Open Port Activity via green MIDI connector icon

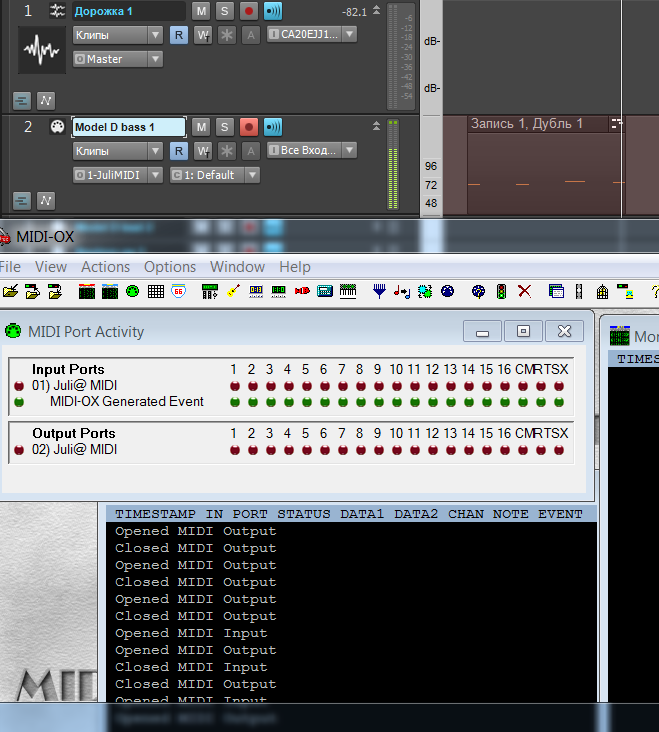(x=133, y=291)
